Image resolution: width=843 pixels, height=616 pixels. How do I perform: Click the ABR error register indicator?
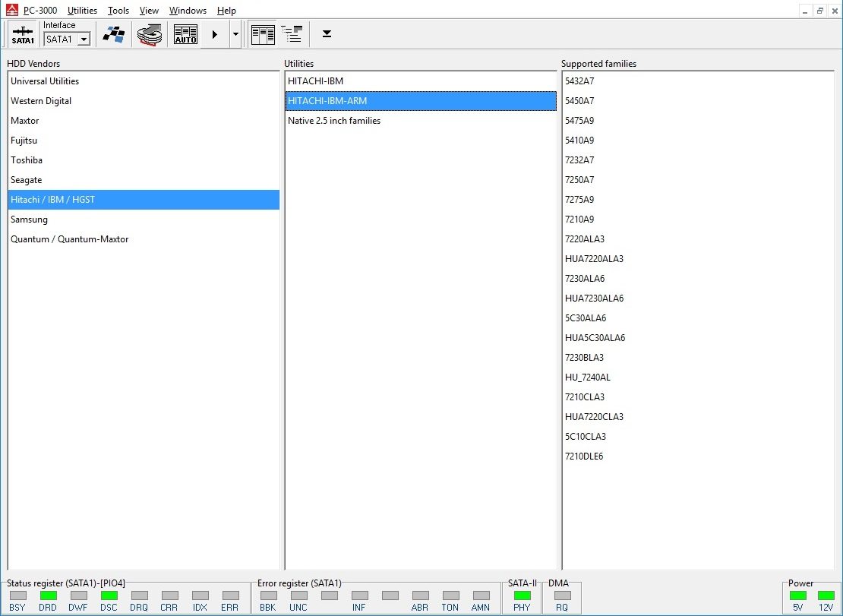click(x=421, y=595)
